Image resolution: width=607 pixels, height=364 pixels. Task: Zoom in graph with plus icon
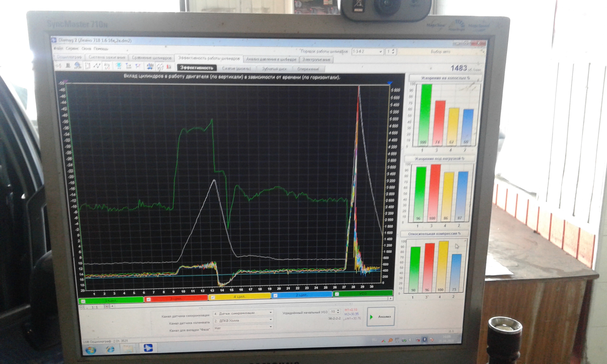pos(106,306)
